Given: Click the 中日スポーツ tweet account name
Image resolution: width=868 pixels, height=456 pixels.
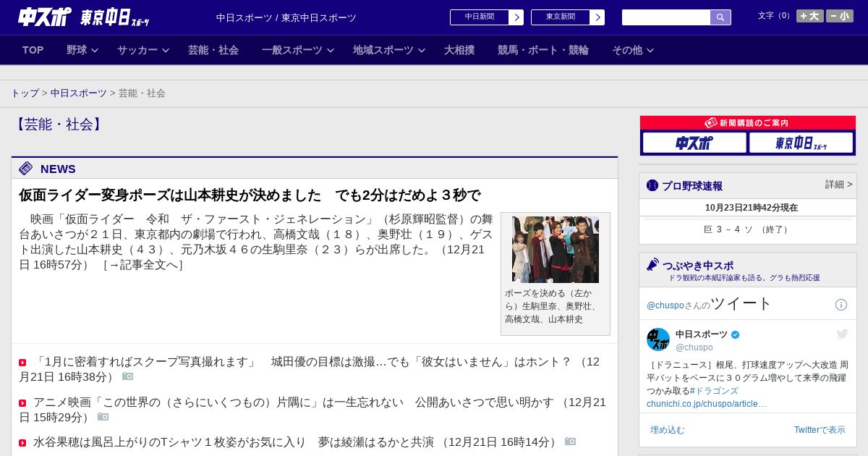Looking at the screenshot, I should (702, 334).
